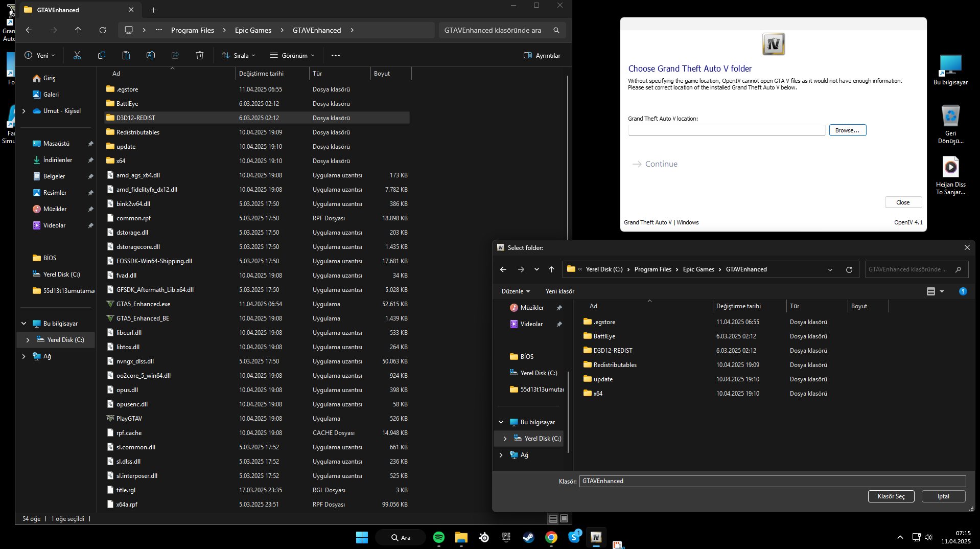This screenshot has height=549, width=980.
Task: Click the Browse... button in OpenIV
Action: click(x=848, y=130)
